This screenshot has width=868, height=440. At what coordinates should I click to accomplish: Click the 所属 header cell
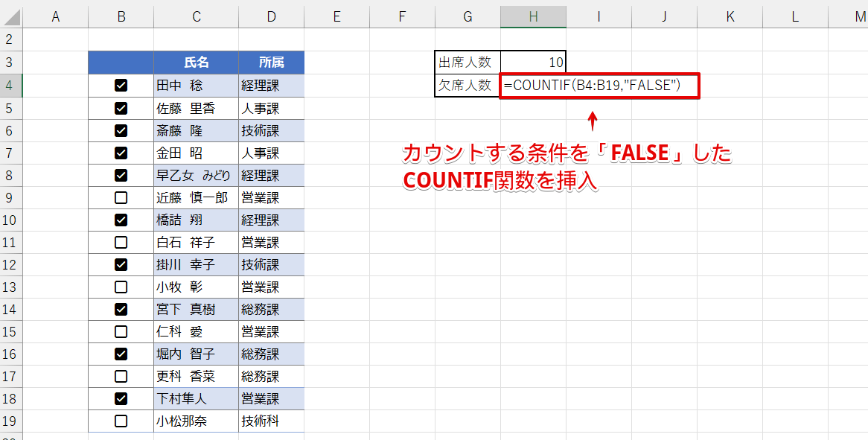pos(271,63)
